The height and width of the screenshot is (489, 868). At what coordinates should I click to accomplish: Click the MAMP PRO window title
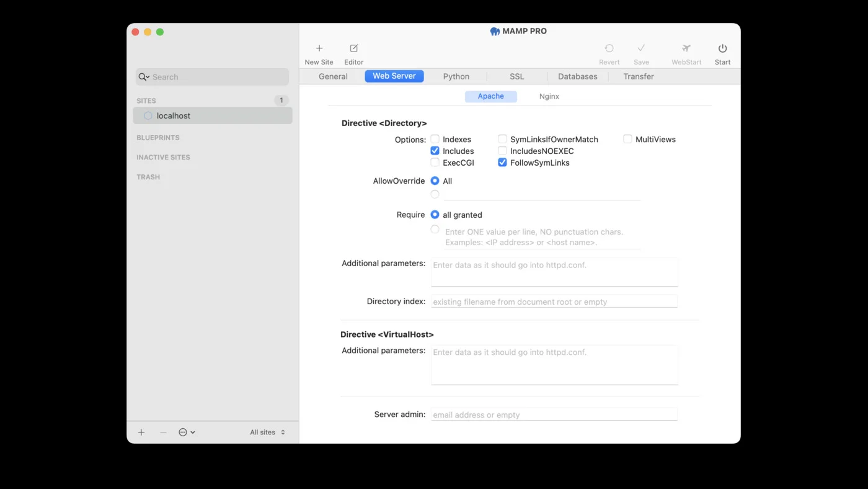[x=525, y=31]
